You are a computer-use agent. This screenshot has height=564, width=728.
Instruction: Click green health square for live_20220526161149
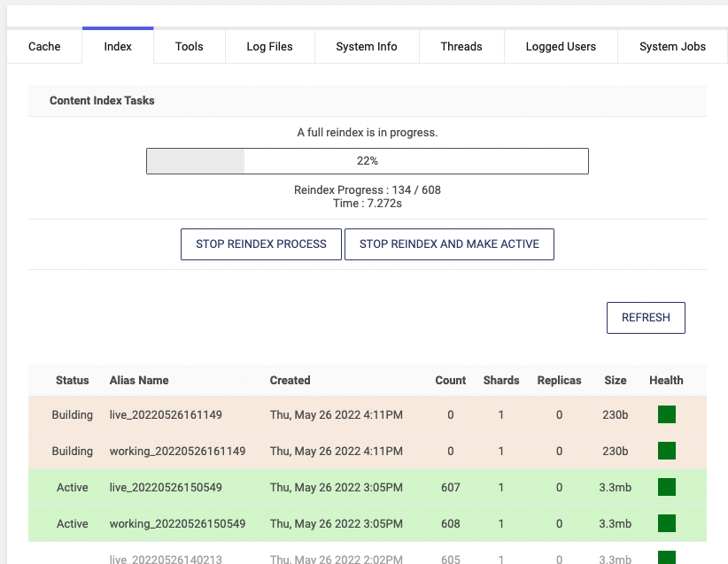pos(666,414)
